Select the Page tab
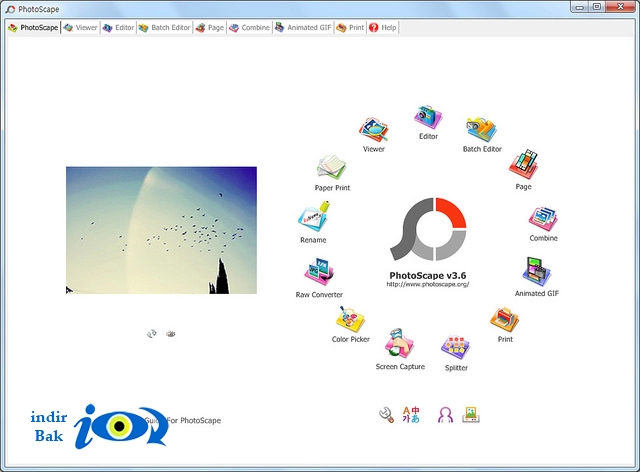640x472 pixels. pyautogui.click(x=210, y=27)
